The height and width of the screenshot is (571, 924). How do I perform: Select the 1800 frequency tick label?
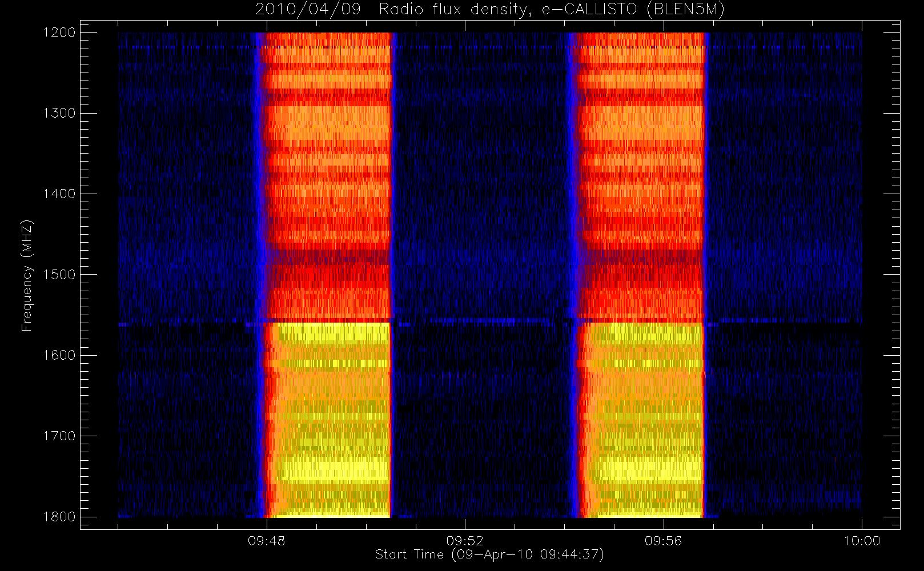(59, 517)
